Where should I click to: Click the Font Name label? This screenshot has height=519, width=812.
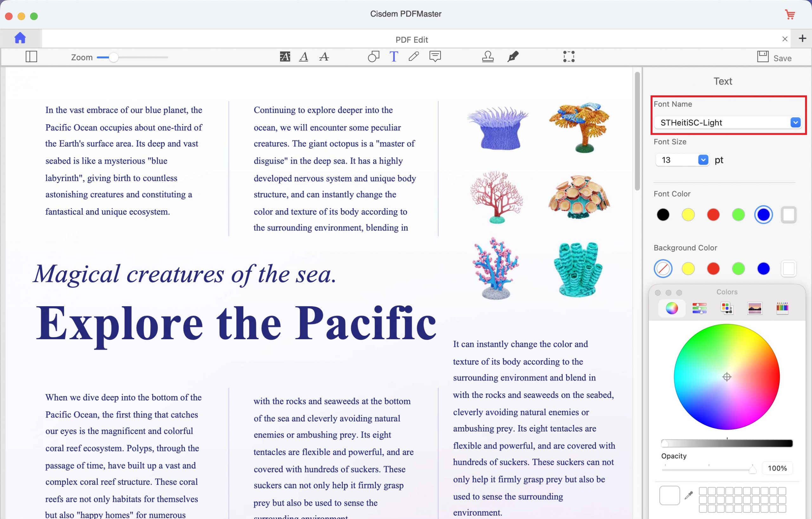tap(673, 104)
